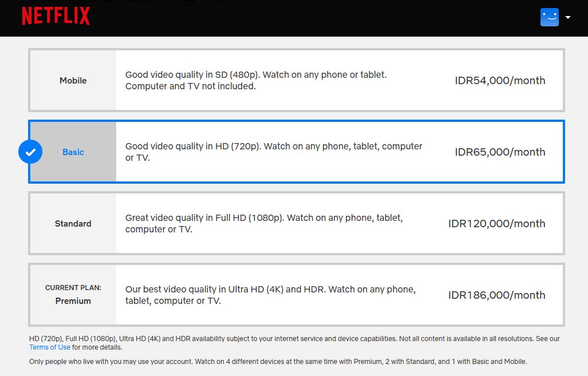Click the blue checkmark on Basic plan
588x376 pixels.
point(30,152)
